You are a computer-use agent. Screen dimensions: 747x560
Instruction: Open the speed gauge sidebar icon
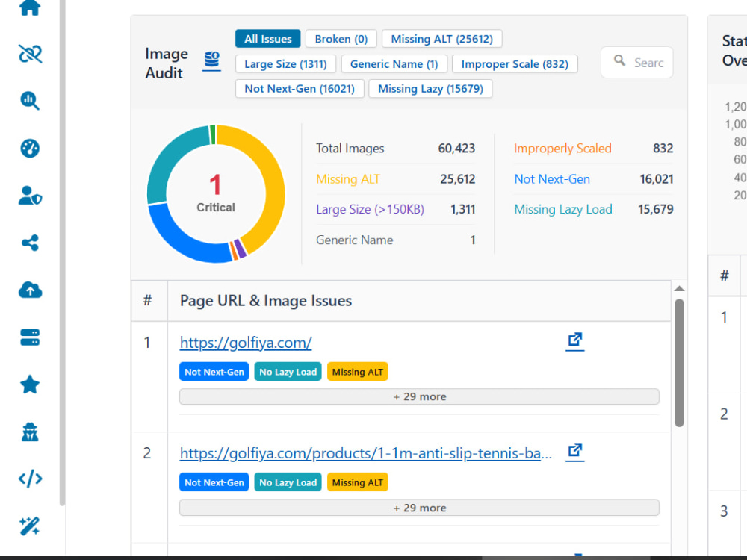[30, 148]
